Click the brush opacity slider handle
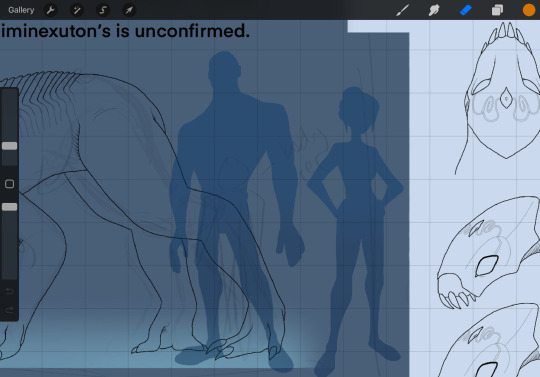The image size is (540, 377). click(10, 207)
